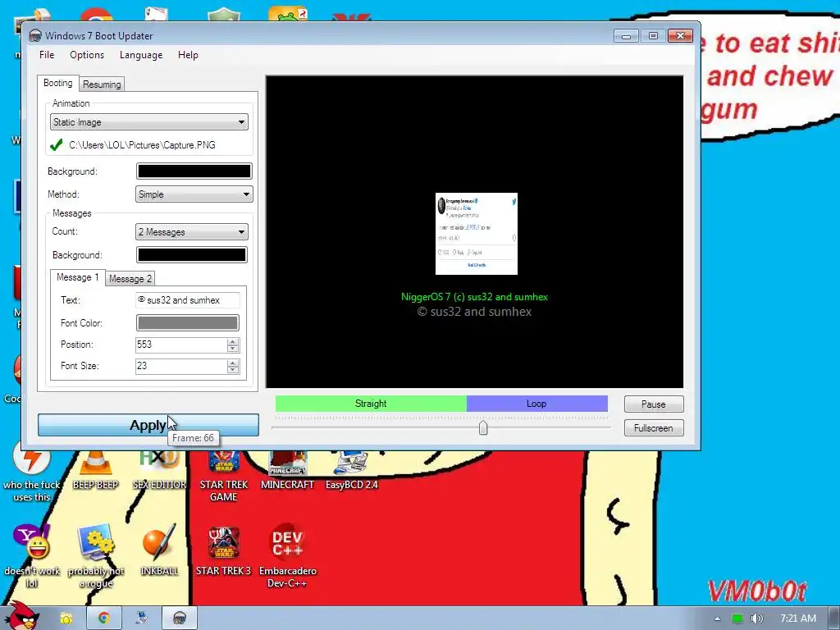Screen dimensions: 840x630
Task: Click the frame slider handle
Action: [x=483, y=427]
